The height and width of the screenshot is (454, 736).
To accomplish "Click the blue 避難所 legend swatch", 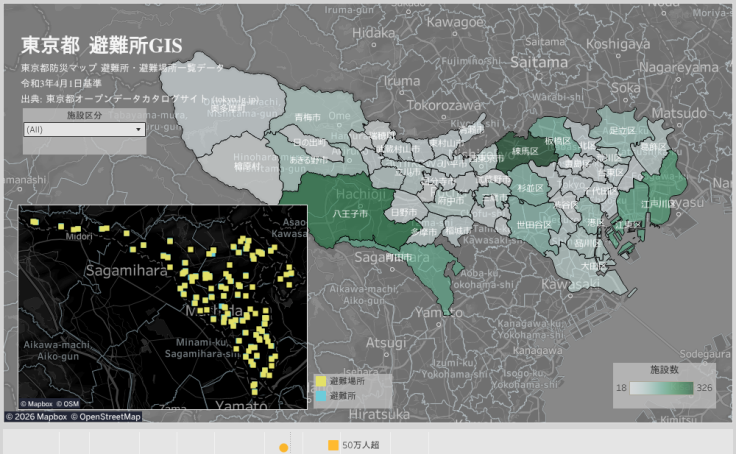I will [321, 396].
